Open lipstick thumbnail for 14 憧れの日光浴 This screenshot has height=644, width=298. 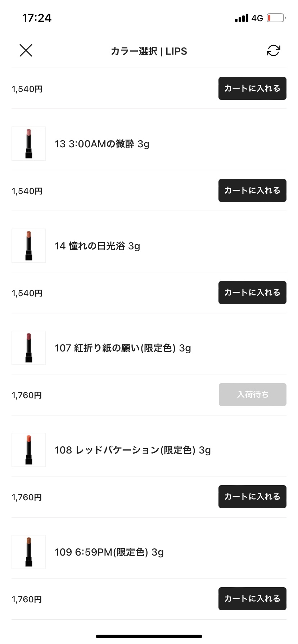click(29, 246)
